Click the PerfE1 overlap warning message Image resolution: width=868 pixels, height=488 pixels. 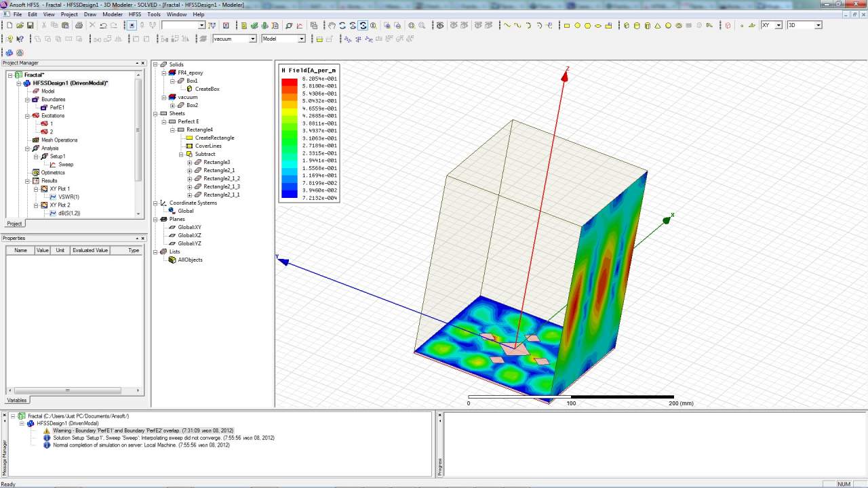coord(142,430)
